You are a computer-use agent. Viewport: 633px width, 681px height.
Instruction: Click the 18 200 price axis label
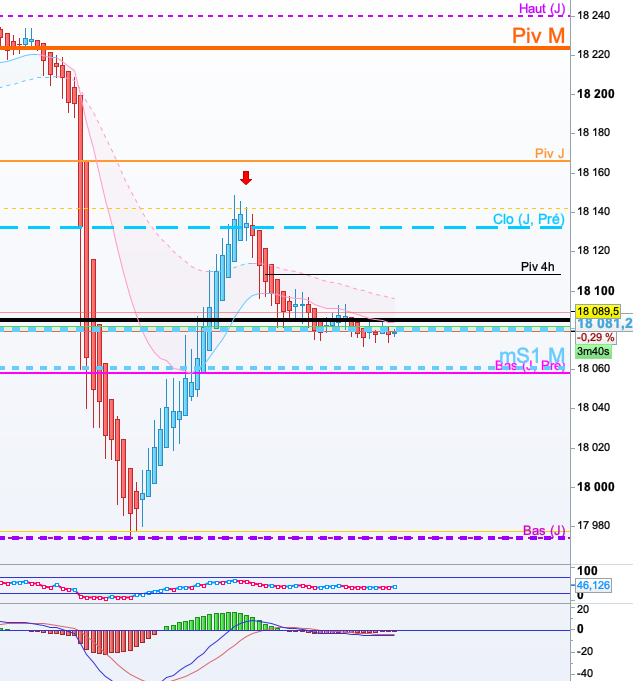pos(596,94)
